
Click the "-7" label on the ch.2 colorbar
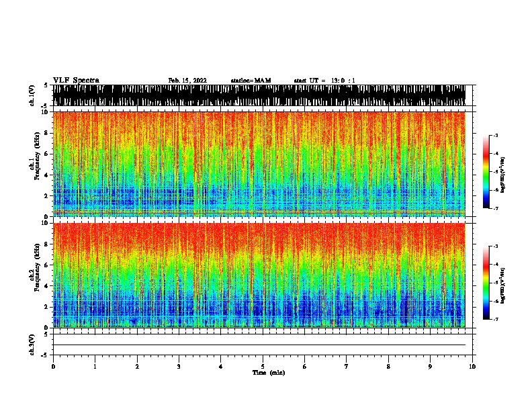pos(496,320)
